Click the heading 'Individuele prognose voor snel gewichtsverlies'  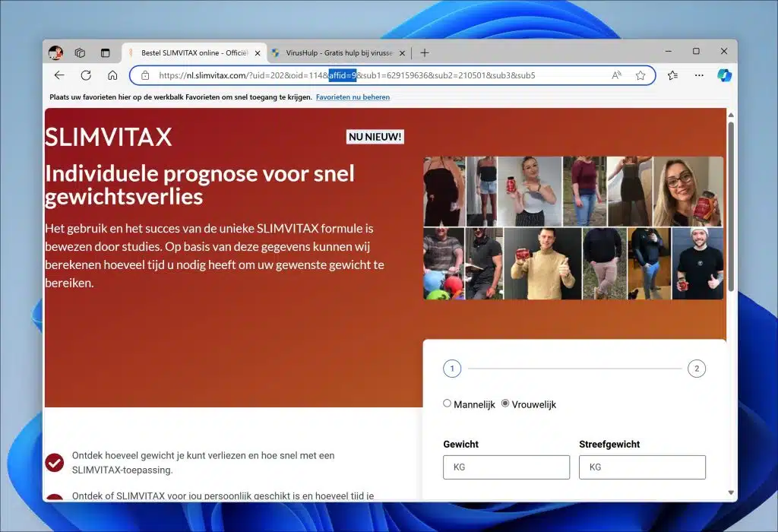[x=200, y=185]
